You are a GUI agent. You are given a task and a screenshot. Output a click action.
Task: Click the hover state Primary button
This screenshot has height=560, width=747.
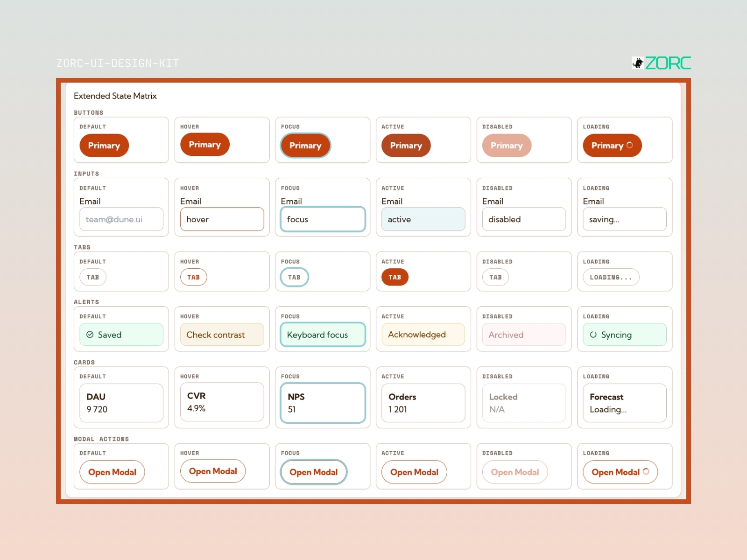click(x=205, y=145)
